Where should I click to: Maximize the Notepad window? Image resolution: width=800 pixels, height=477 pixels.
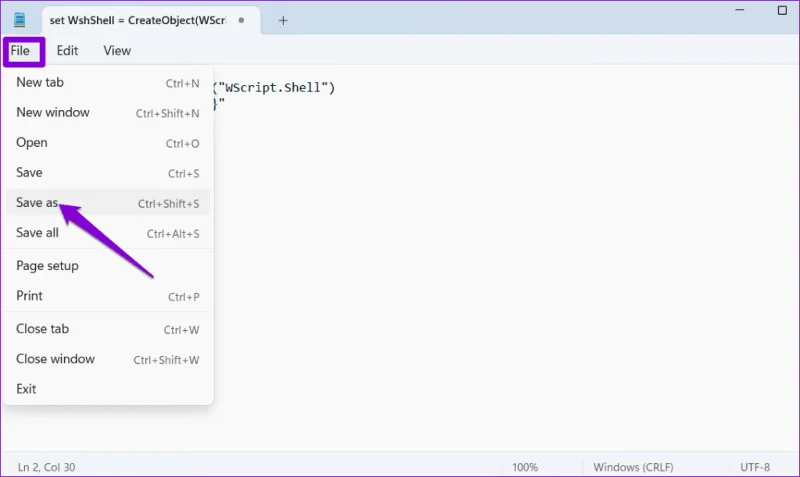coord(782,10)
